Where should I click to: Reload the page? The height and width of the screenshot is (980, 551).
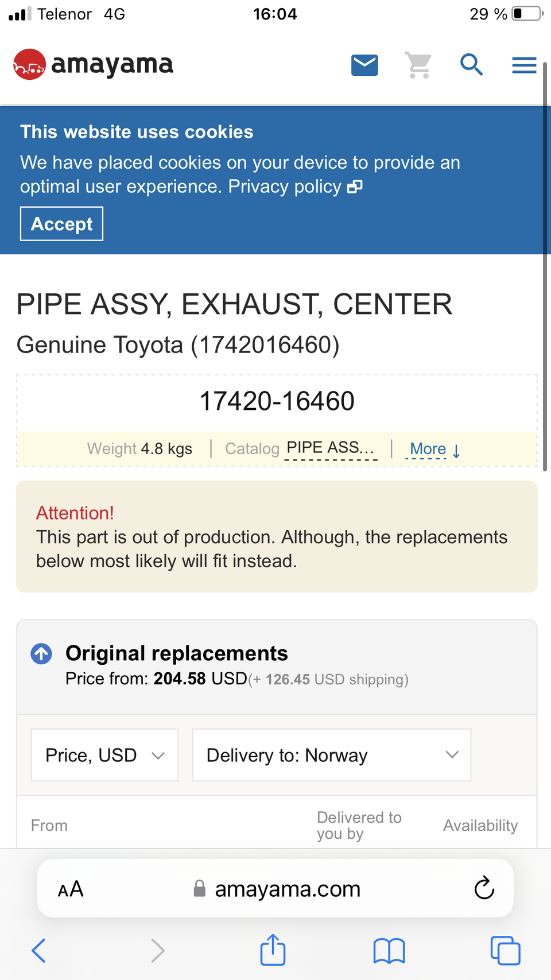484,888
